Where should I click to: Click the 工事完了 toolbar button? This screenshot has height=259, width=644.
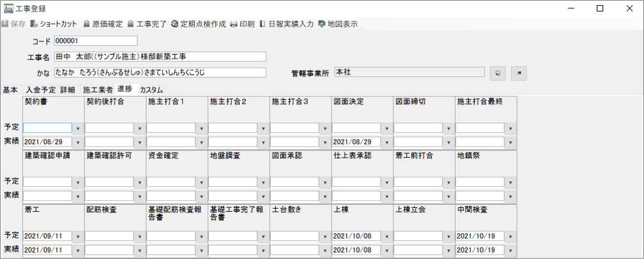click(147, 24)
